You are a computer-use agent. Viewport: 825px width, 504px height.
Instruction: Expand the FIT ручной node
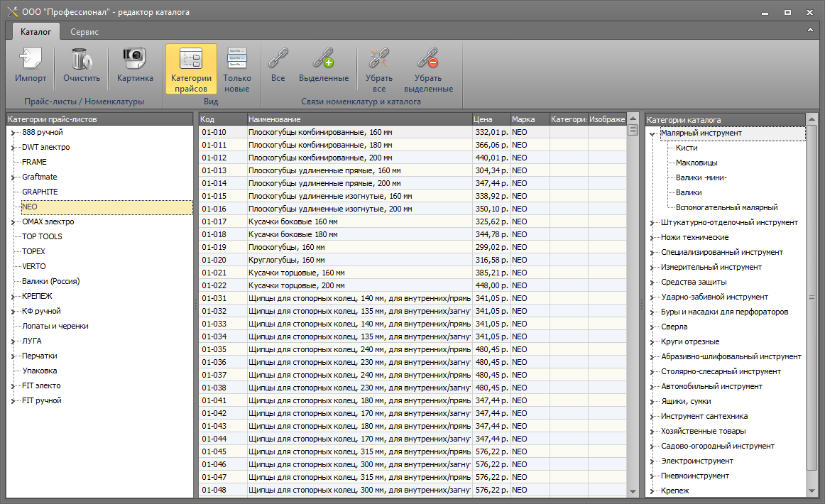13,401
